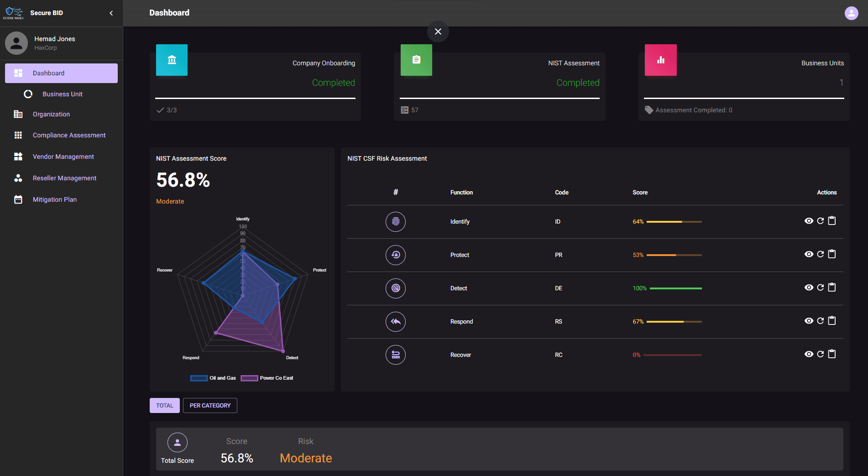Open the clipboard action for Identify
The image size is (868, 476).
(x=832, y=221)
